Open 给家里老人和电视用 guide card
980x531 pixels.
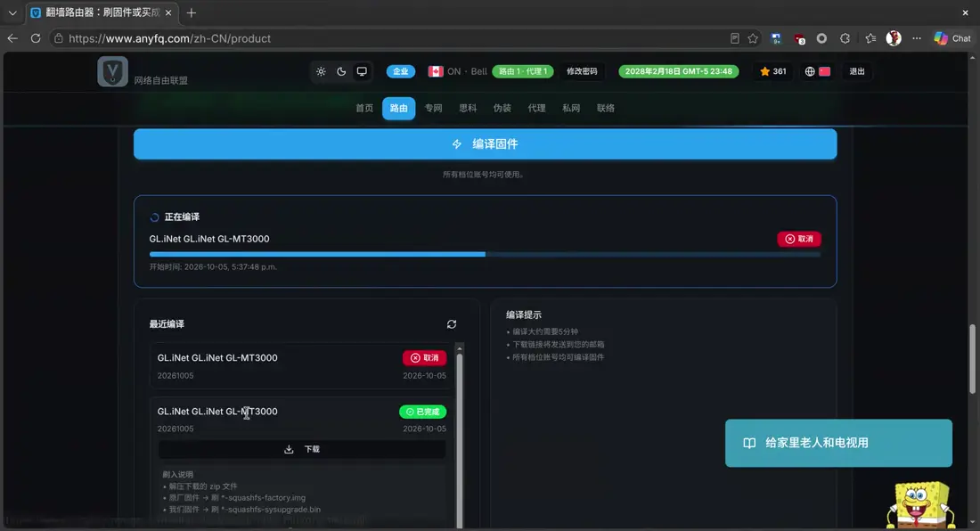(x=838, y=443)
